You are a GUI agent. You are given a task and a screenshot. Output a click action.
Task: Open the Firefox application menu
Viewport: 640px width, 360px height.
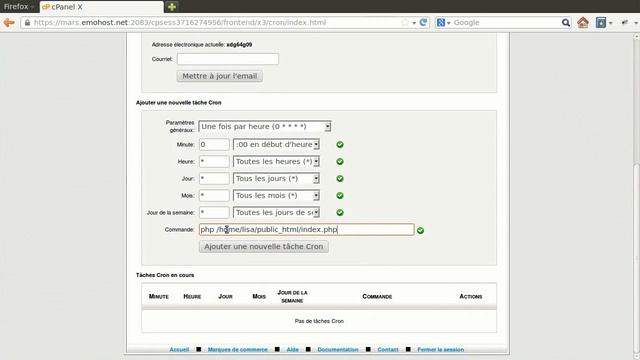(x=18, y=7)
